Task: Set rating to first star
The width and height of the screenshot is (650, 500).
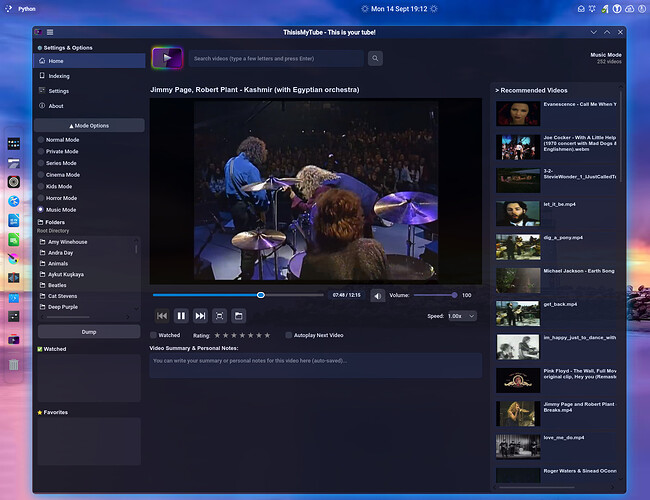Action: point(217,335)
